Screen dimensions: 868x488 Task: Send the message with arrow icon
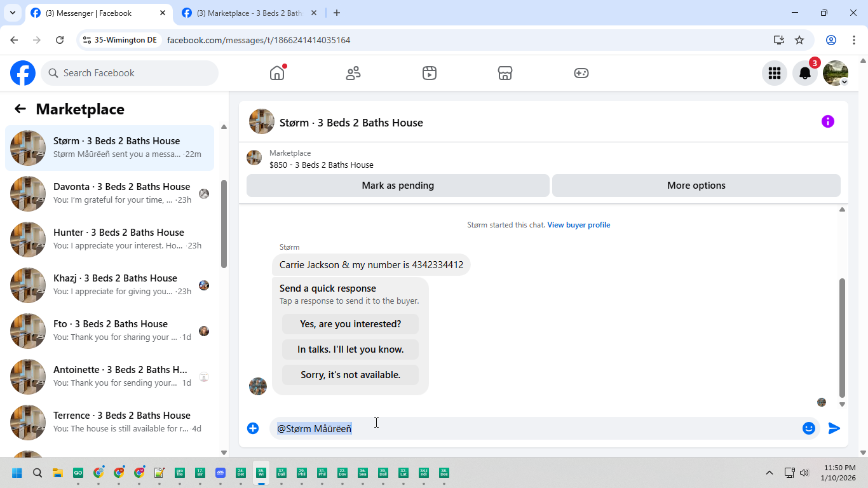834,428
